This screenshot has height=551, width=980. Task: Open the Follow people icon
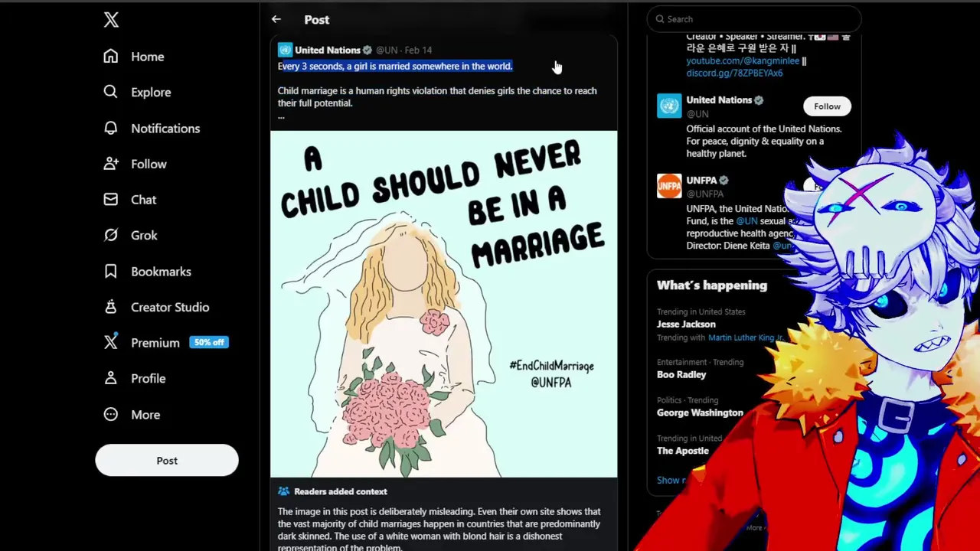pyautogui.click(x=111, y=164)
